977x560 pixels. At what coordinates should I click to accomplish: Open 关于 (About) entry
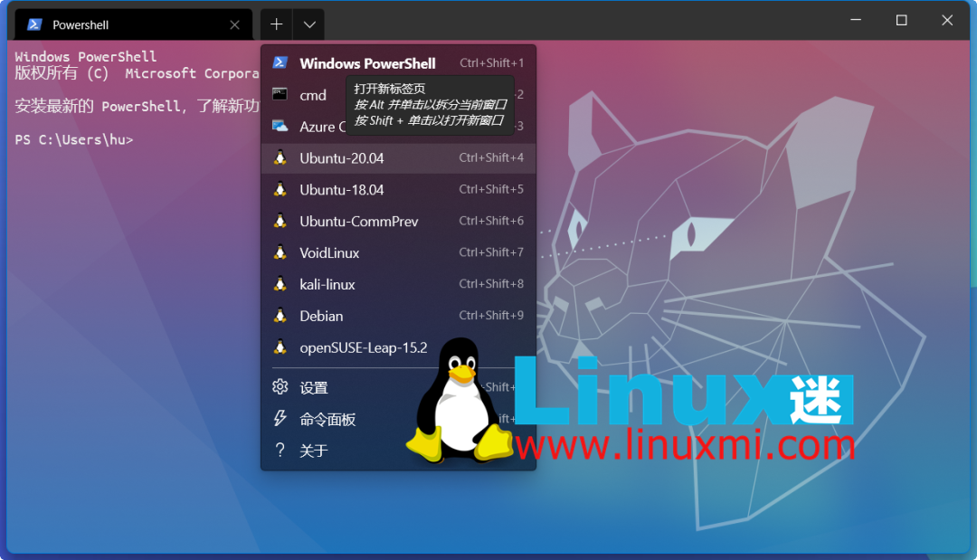399,451
